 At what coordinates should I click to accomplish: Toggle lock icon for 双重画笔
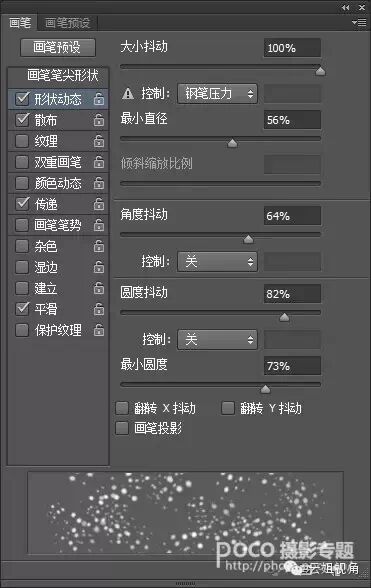[x=99, y=162]
